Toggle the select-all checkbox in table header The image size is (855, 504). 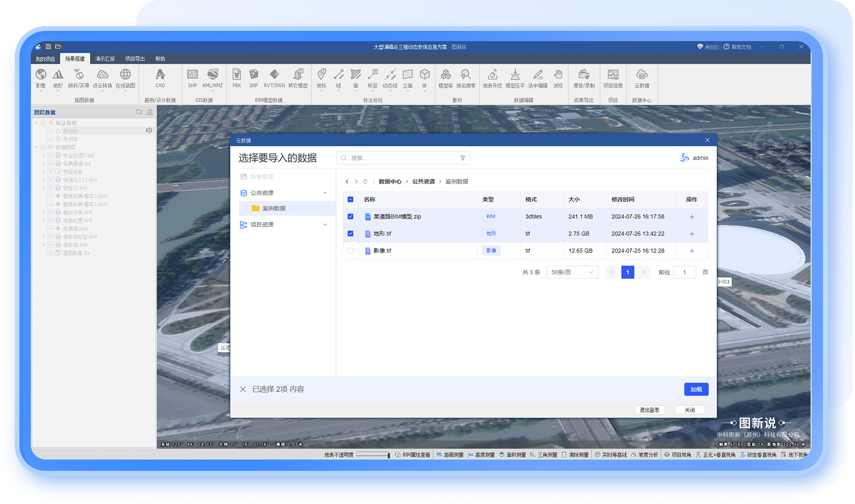tap(350, 199)
